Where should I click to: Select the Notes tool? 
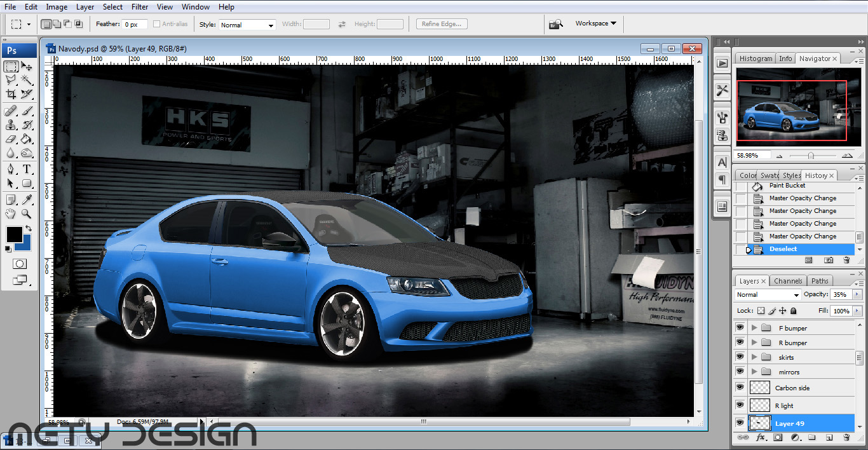tap(11, 200)
